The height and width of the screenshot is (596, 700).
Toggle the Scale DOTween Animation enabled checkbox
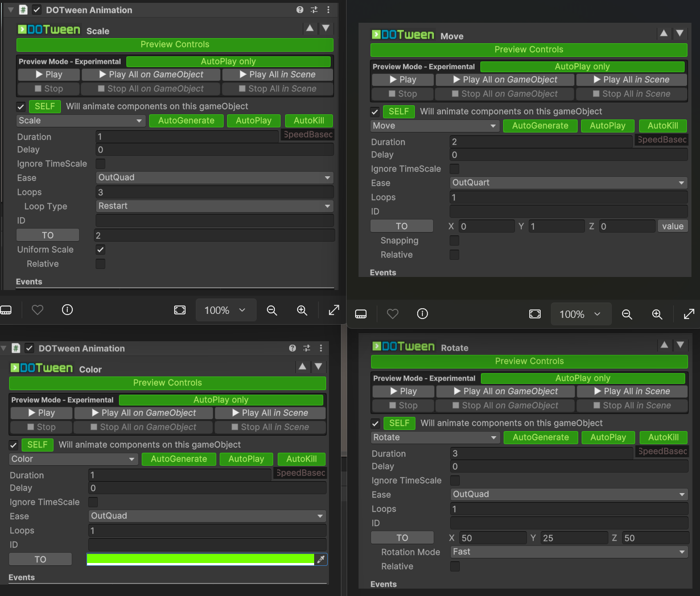click(36, 10)
